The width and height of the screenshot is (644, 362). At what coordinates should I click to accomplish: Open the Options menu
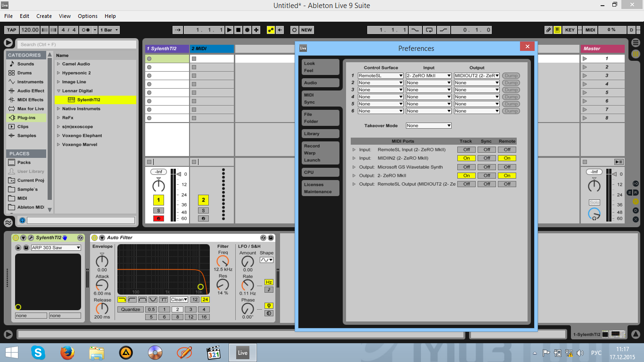click(x=88, y=16)
